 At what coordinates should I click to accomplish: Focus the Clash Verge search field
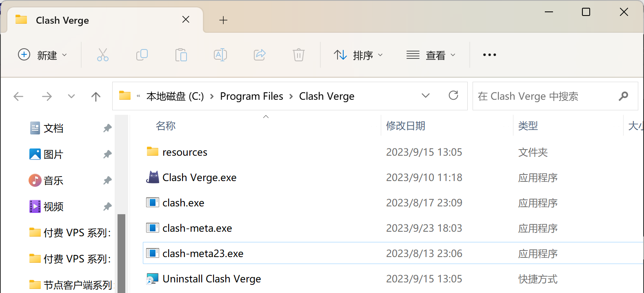pos(547,96)
